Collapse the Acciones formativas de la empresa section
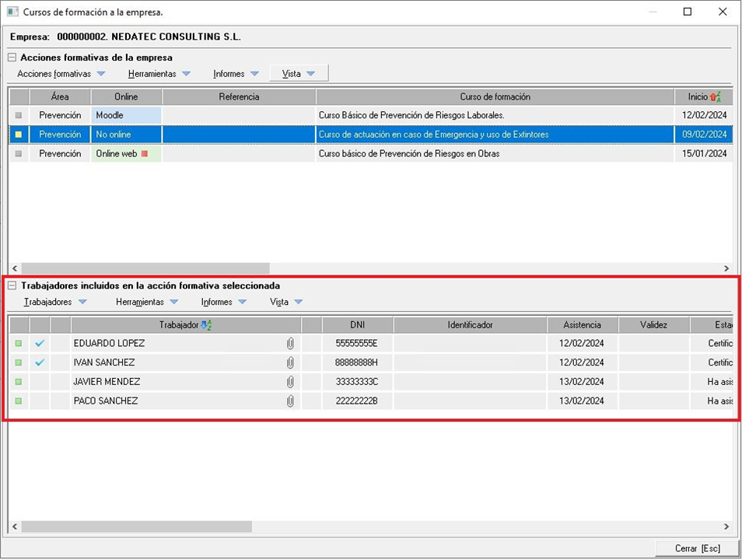The image size is (742, 560). pos(12,58)
